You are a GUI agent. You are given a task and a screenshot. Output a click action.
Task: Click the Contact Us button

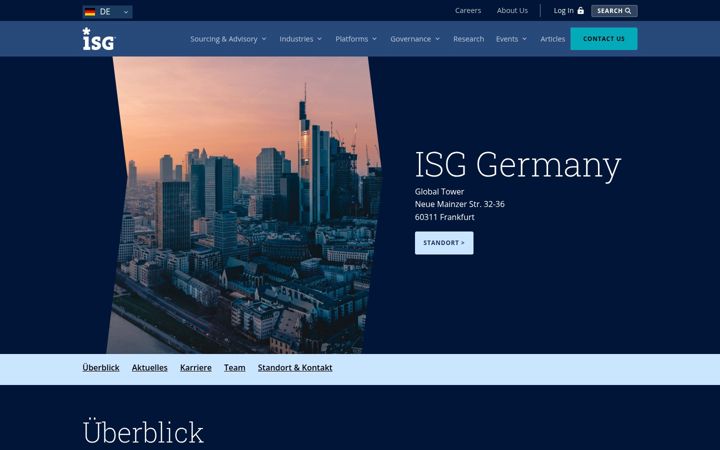(x=604, y=39)
